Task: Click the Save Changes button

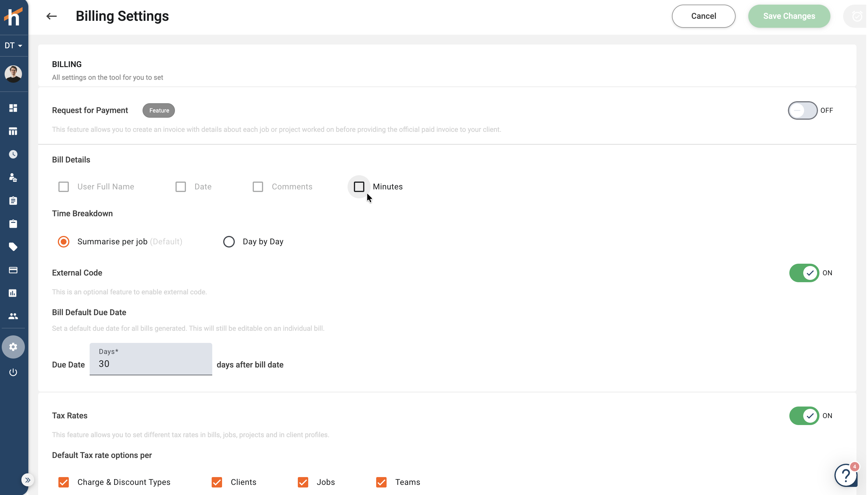Action: point(789,16)
